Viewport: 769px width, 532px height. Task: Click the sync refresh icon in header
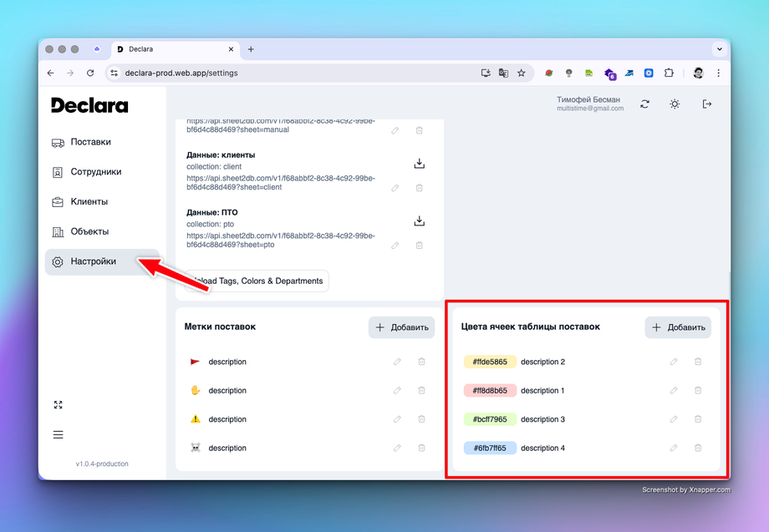point(645,104)
